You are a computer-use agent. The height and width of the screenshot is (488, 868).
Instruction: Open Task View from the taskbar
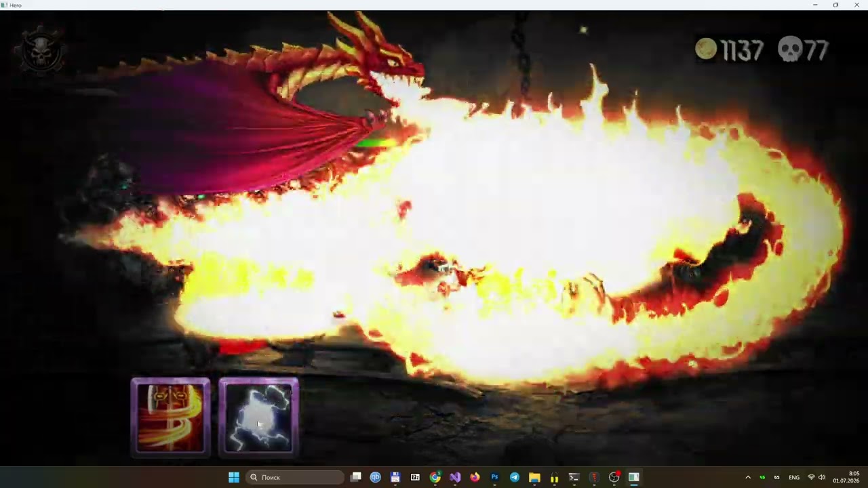(355, 477)
